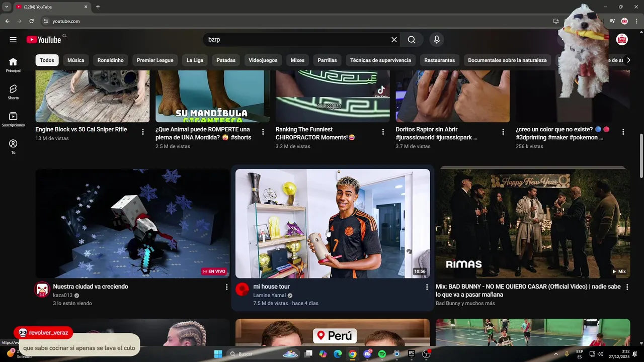The height and width of the screenshot is (362, 644).
Task: Open Discord from the taskbar
Action: [367, 354]
